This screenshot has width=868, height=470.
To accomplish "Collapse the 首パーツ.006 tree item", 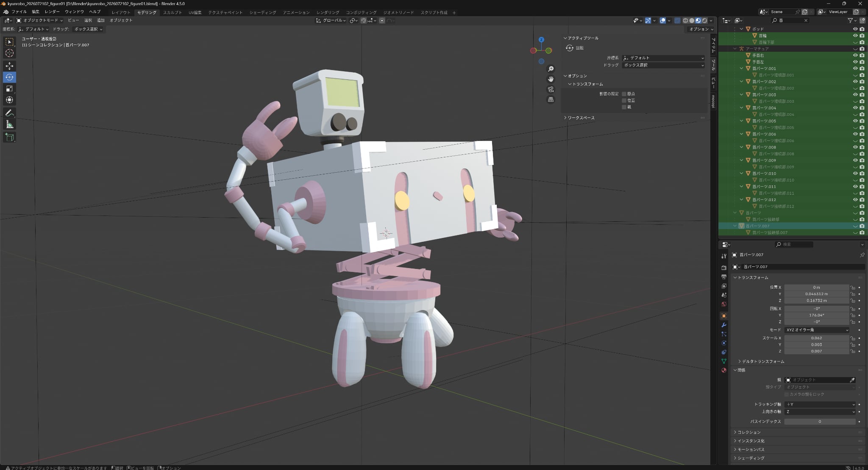I will coord(742,134).
